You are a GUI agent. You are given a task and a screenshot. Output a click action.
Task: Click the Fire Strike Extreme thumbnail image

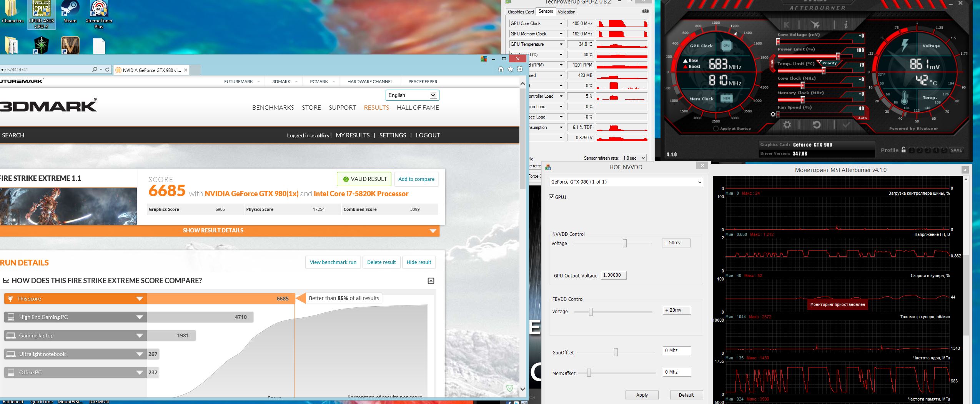[68, 206]
